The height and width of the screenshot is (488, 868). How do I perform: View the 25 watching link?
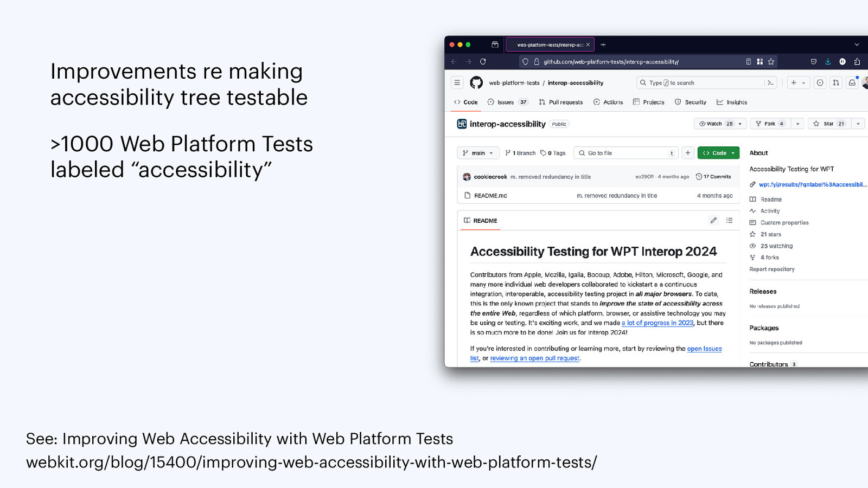776,246
